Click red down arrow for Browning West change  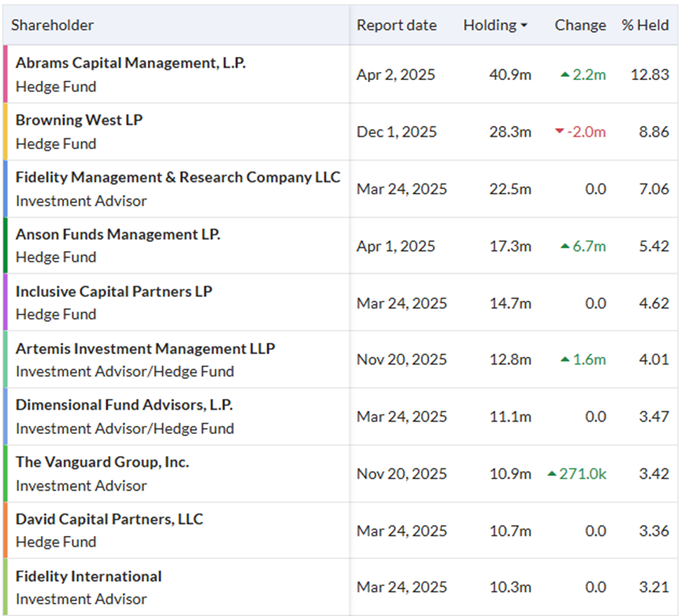(x=559, y=131)
